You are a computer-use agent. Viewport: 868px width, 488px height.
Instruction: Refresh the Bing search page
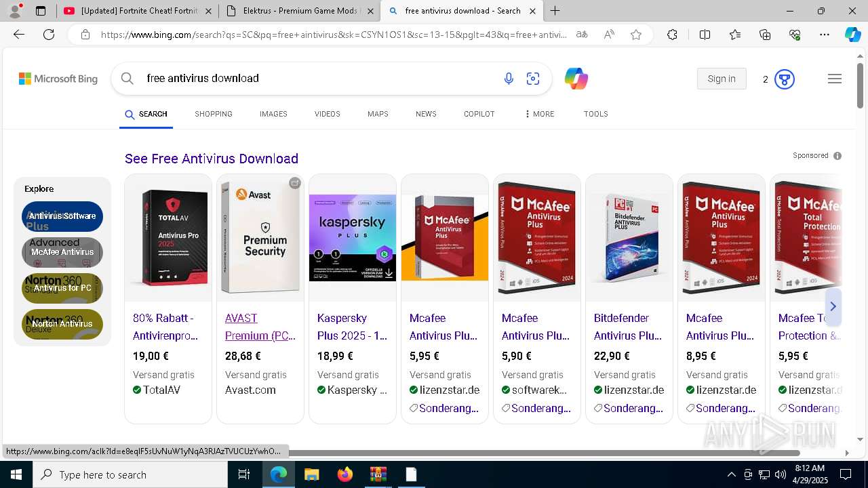[x=49, y=35]
